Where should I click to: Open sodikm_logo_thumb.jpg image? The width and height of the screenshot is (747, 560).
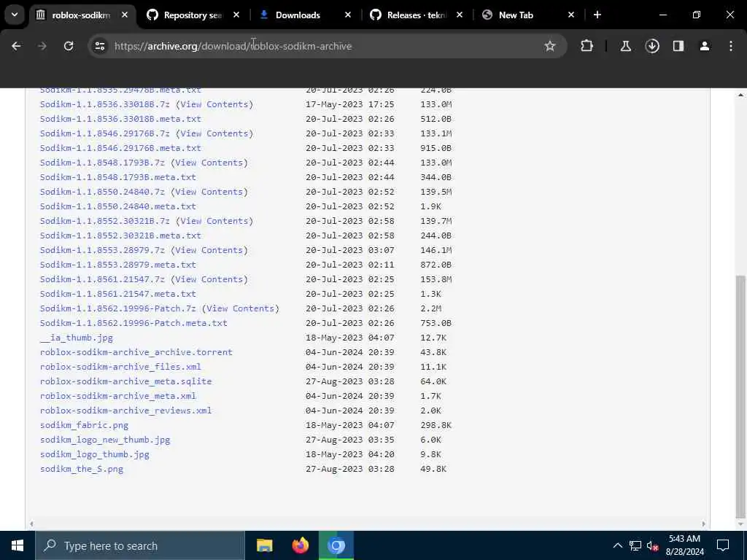95,454
